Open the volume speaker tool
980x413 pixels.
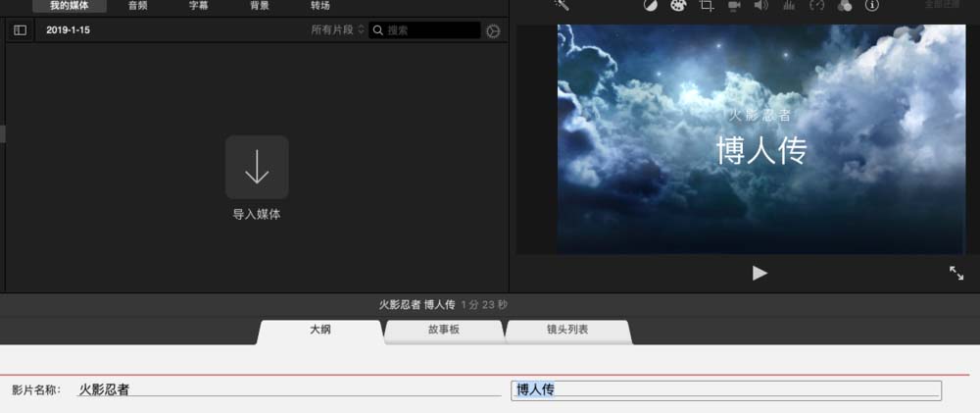pos(760,5)
